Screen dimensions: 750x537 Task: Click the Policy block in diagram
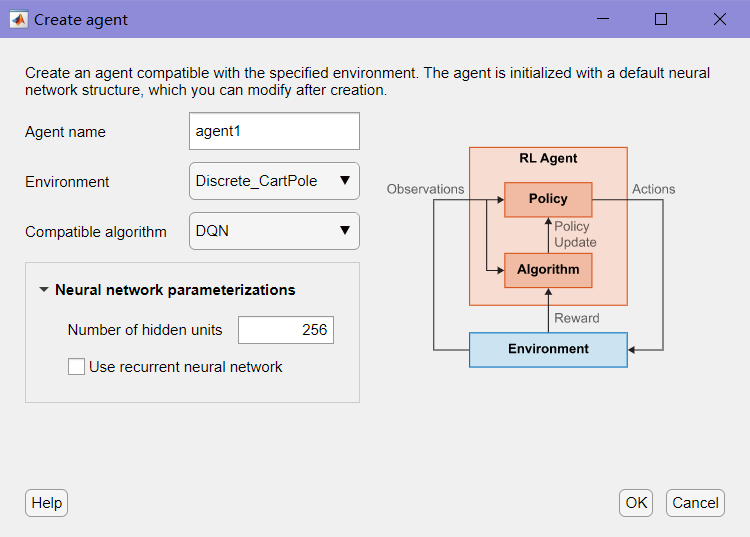(548, 199)
